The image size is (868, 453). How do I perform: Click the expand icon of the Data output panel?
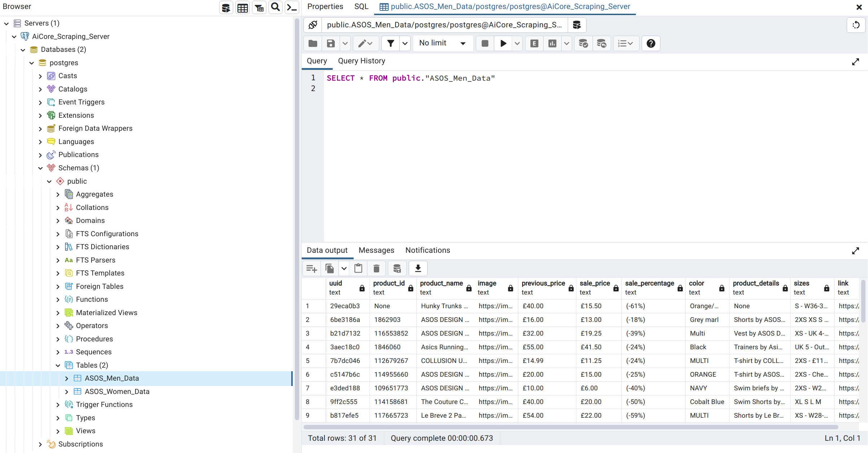click(x=855, y=251)
